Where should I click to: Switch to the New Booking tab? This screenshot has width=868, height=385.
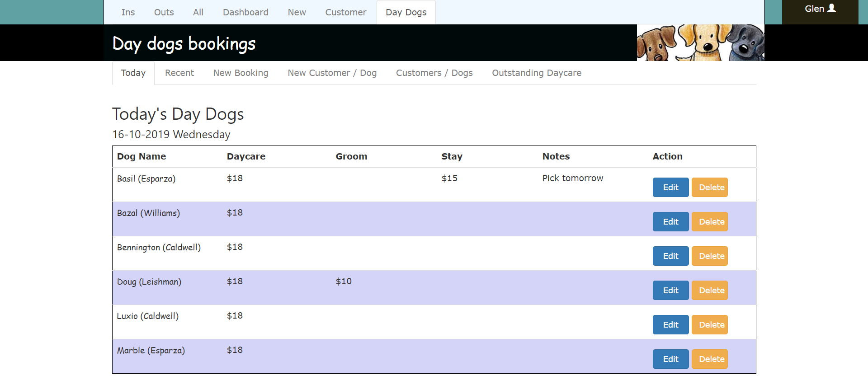241,73
